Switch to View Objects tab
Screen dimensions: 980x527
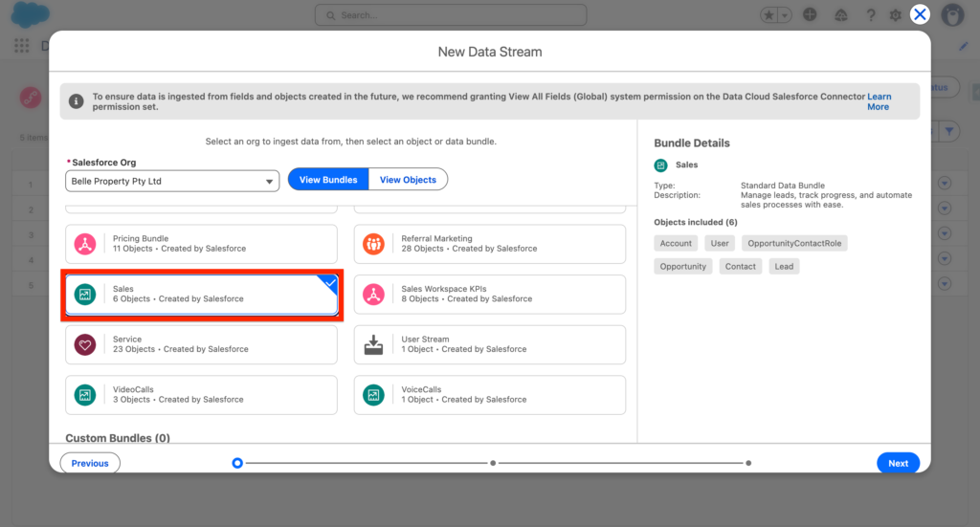click(408, 180)
